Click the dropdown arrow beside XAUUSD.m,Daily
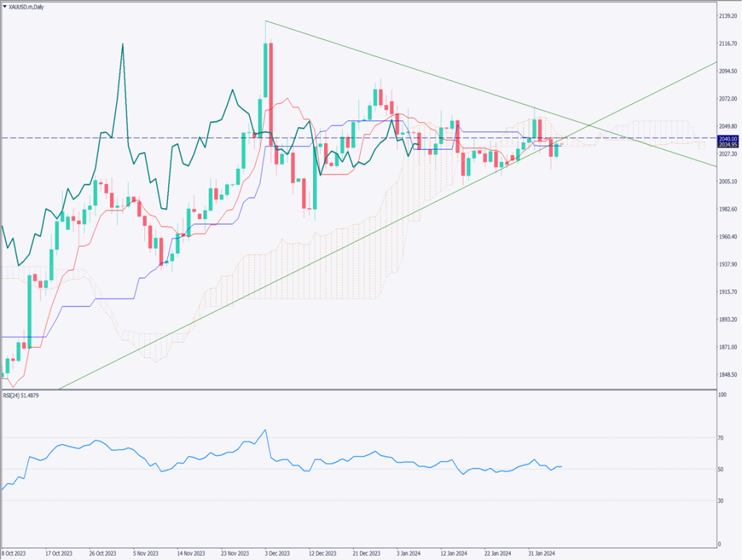The height and width of the screenshot is (560, 742). coord(4,5)
